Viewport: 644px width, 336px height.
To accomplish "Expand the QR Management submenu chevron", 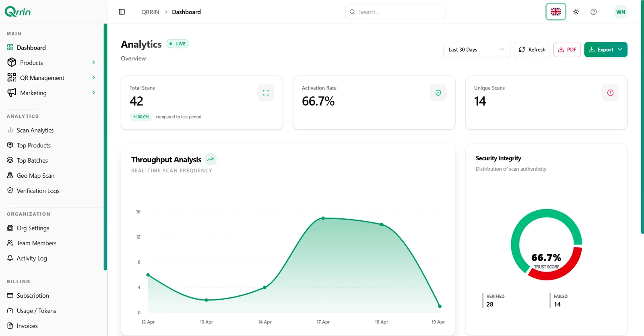I will click(x=93, y=77).
